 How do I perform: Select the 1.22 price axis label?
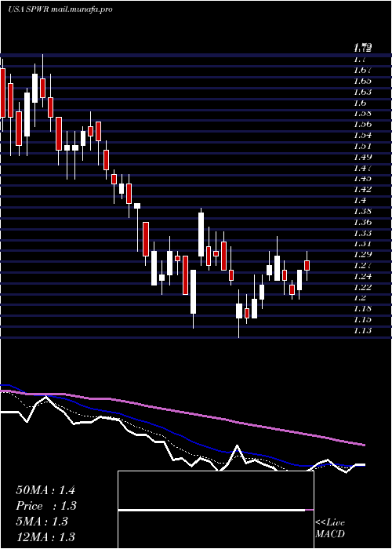(x=362, y=287)
